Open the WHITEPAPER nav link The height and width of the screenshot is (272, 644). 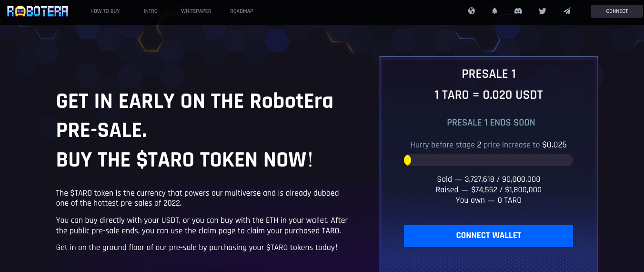coord(196,11)
